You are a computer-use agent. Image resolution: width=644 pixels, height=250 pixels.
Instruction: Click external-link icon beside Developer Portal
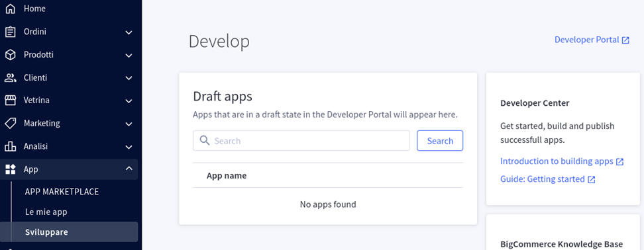[625, 40]
